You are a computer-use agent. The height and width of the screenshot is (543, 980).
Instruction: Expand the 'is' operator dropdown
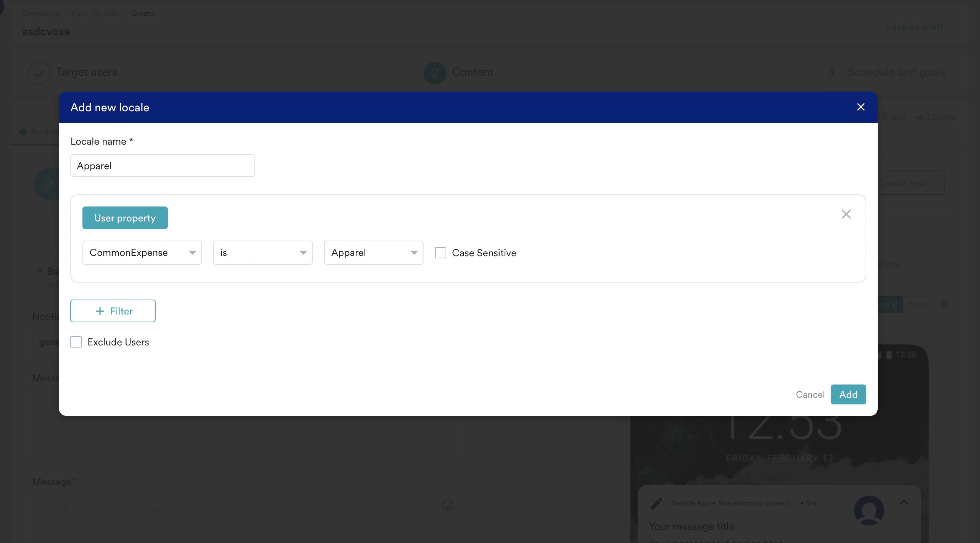coord(263,253)
